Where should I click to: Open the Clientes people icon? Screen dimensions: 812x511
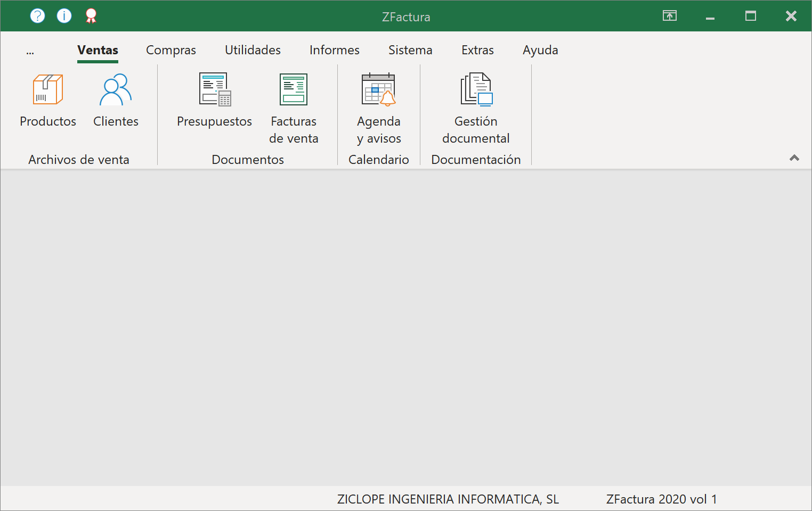(x=116, y=90)
